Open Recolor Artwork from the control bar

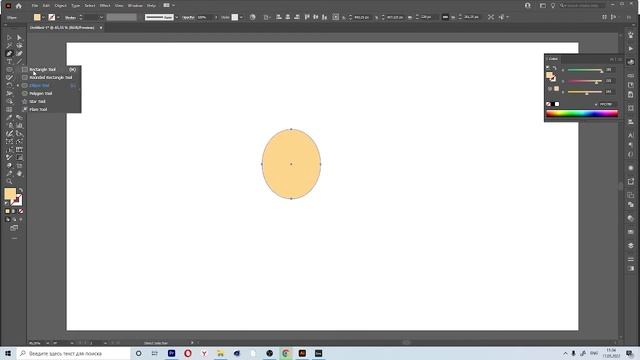pos(253,17)
